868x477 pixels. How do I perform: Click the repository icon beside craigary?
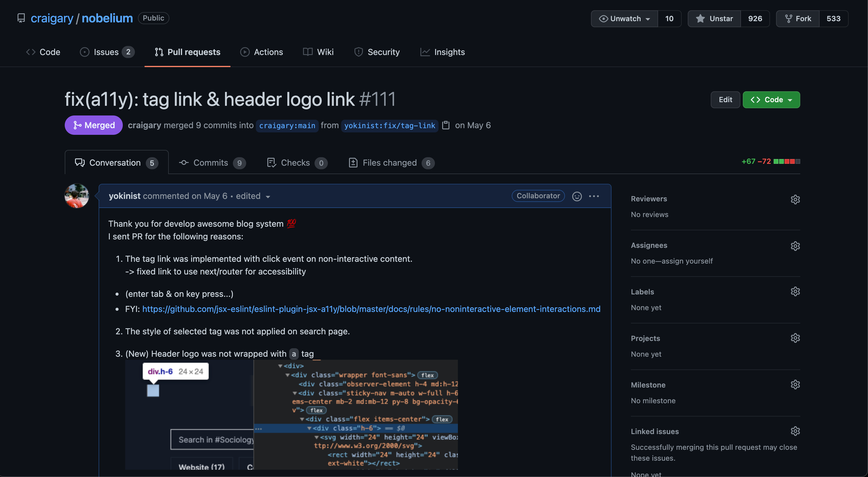21,18
